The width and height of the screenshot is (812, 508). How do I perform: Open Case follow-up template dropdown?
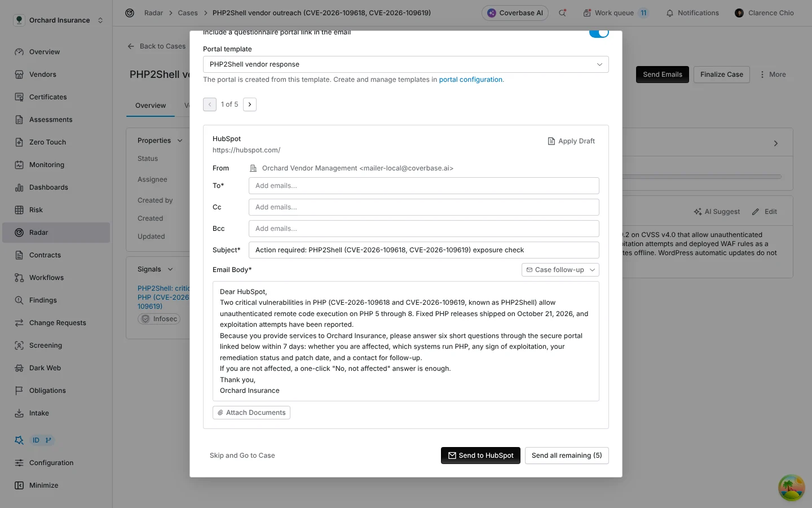[561, 270]
